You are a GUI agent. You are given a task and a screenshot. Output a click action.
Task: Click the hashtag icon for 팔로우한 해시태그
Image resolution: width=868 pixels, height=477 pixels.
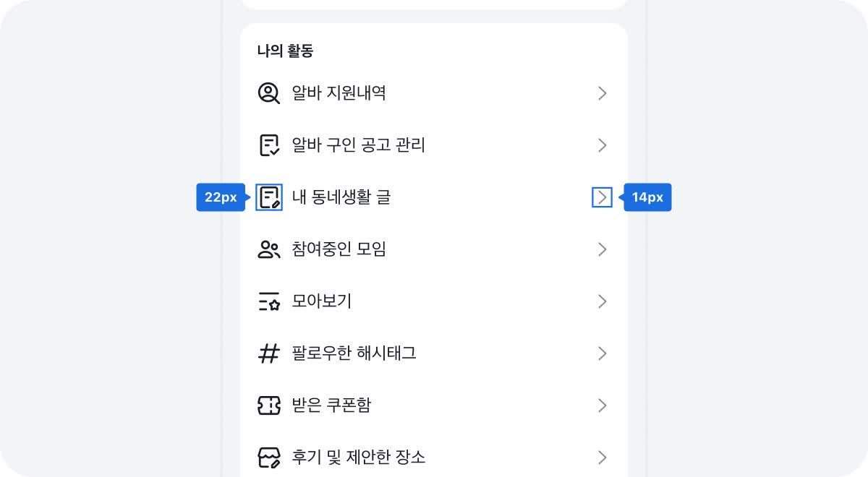(x=269, y=353)
